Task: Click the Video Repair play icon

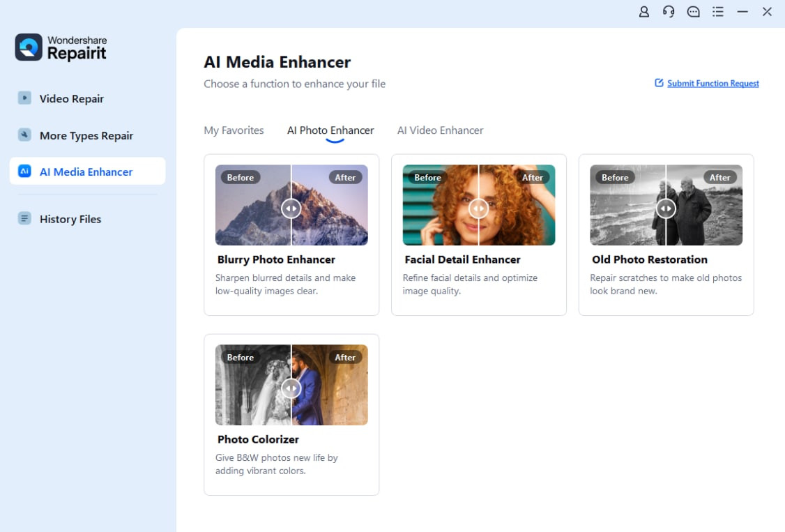Action: click(24, 98)
